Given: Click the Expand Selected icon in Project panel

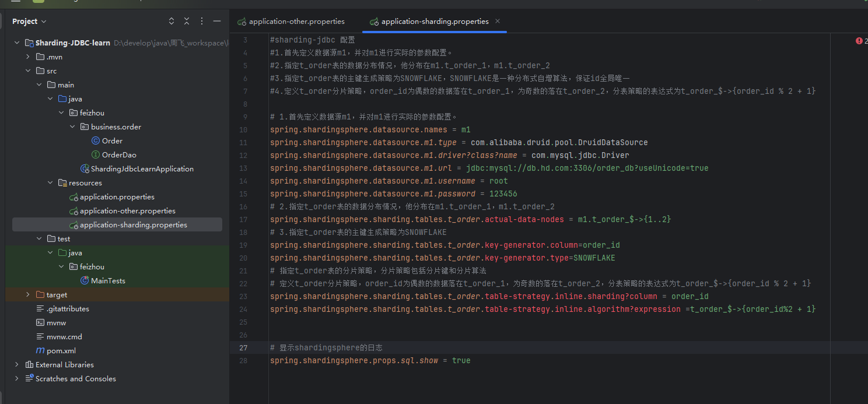Looking at the screenshot, I should click(171, 21).
